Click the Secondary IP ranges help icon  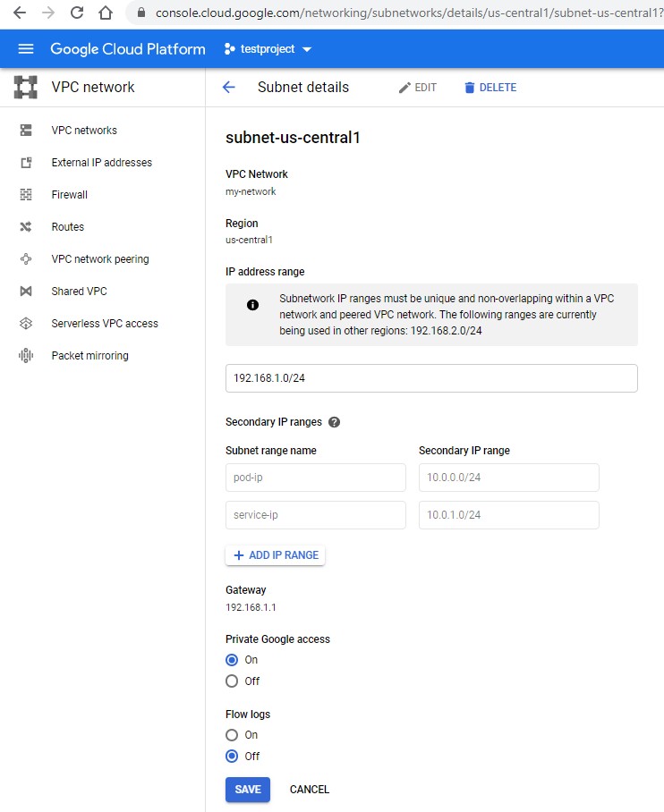(335, 422)
